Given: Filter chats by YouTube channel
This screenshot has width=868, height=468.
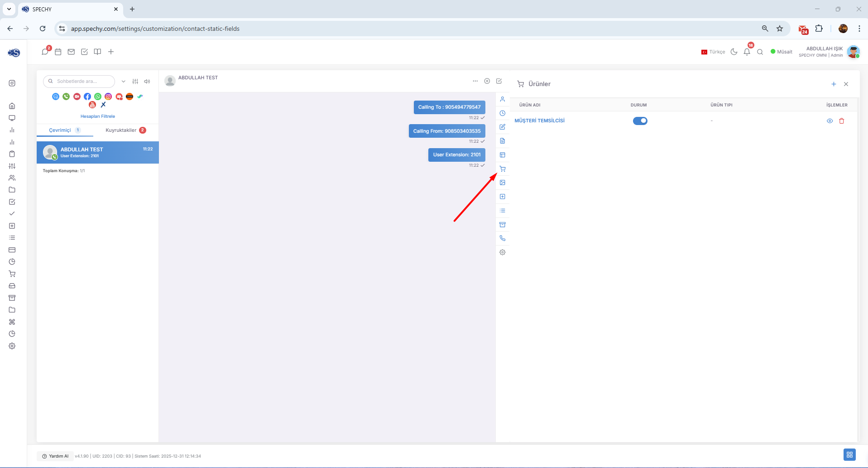Looking at the screenshot, I should (x=92, y=105).
